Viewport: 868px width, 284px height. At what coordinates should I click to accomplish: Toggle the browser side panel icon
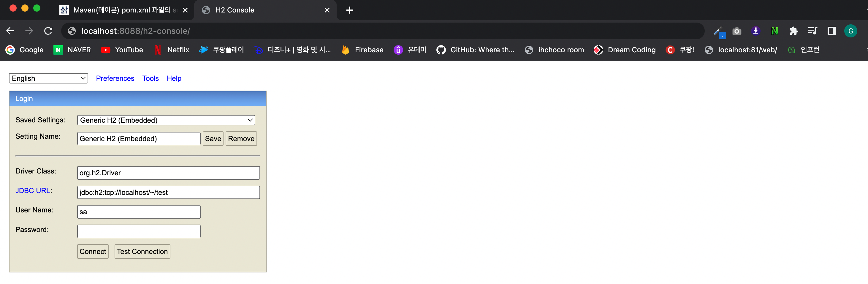831,31
